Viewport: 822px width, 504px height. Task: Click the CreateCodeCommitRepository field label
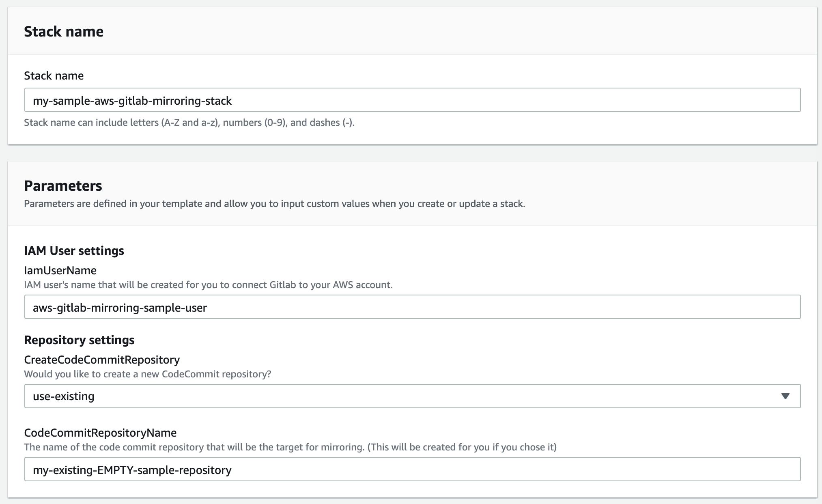(x=102, y=360)
